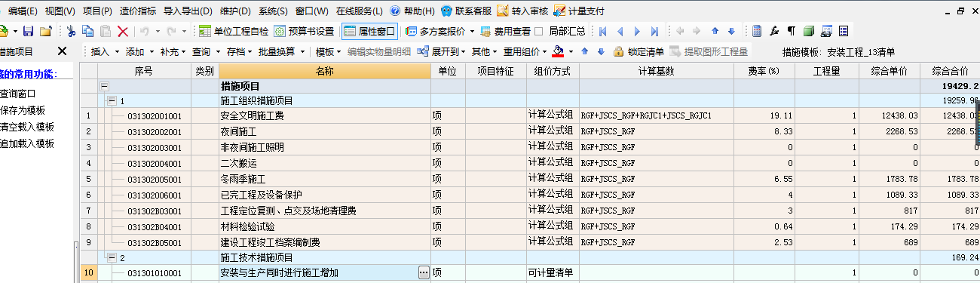This screenshot has width=980, height=283.
Task: Cut with the scissors icon
Action: (71, 31)
